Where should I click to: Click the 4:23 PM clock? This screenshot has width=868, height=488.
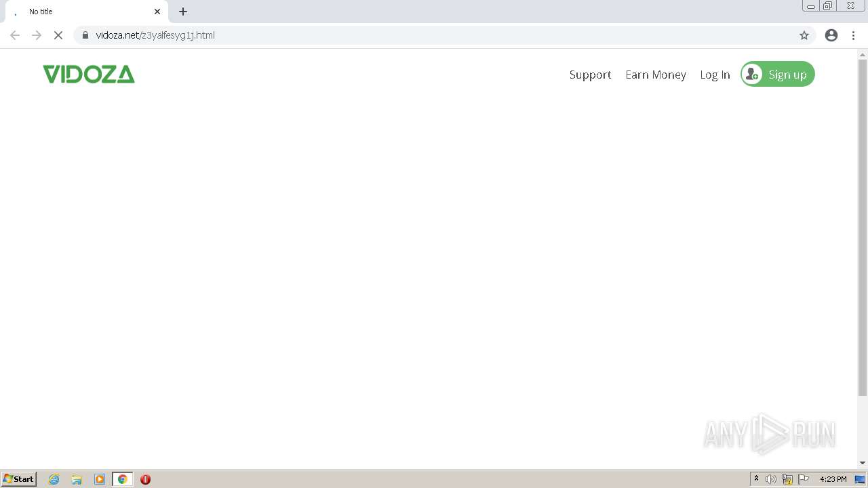click(x=833, y=479)
